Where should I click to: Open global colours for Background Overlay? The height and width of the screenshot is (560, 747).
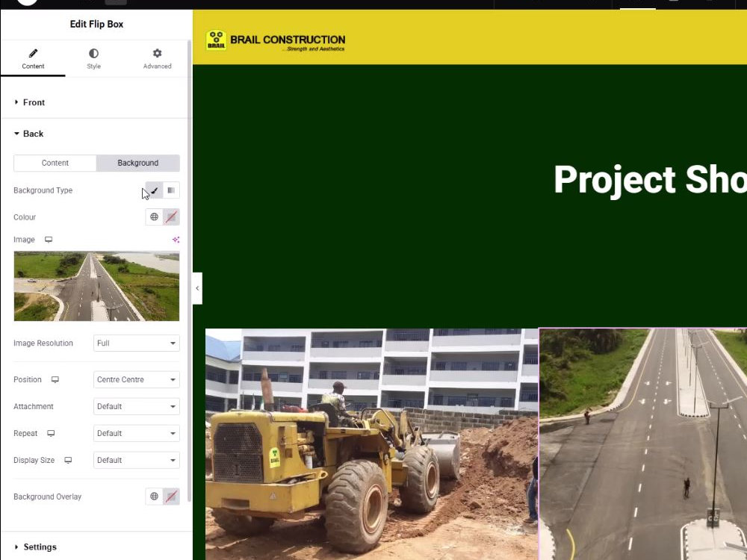coord(154,497)
